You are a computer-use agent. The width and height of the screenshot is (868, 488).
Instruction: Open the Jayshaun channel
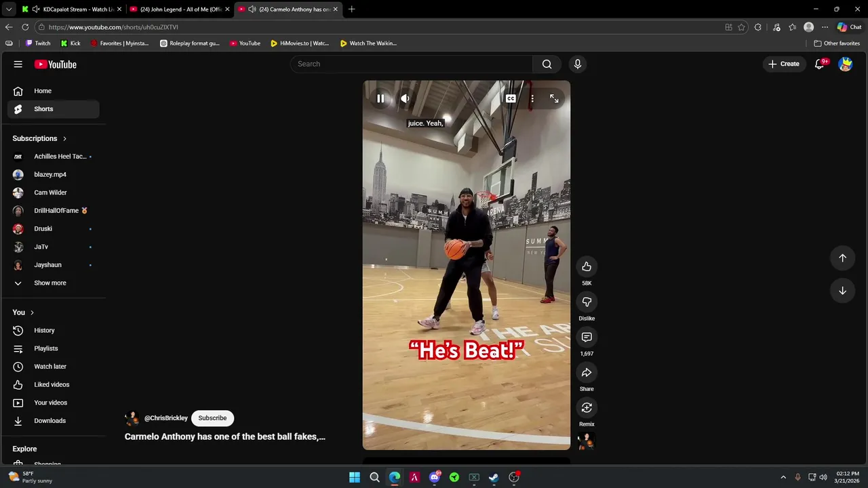click(x=54, y=265)
